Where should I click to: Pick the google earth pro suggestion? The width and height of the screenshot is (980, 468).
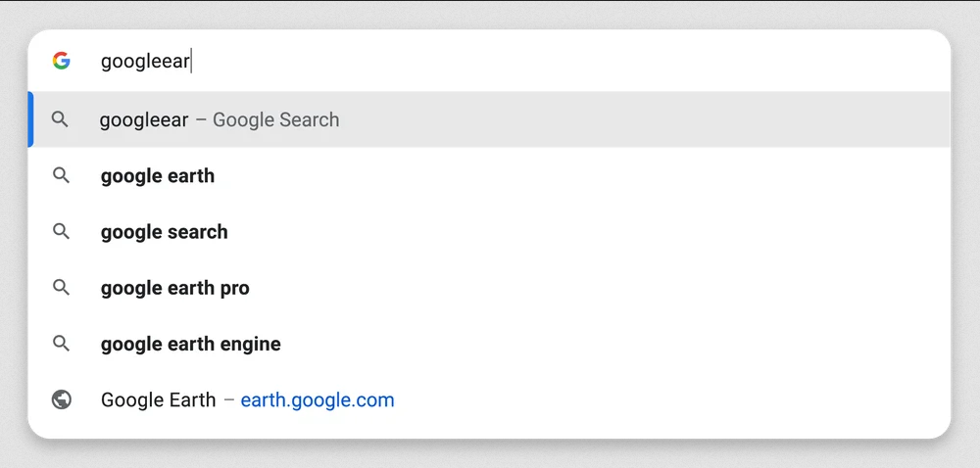tap(175, 288)
